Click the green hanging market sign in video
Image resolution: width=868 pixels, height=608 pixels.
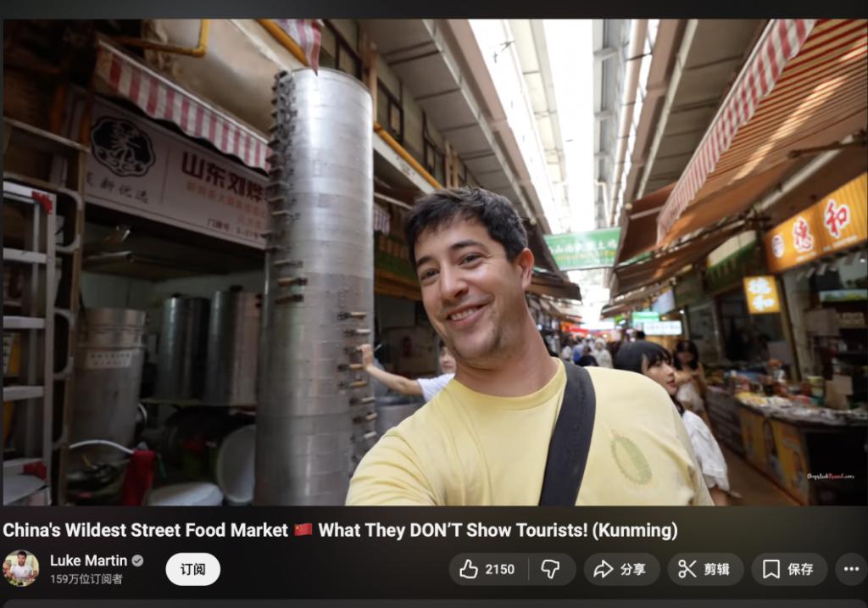tap(581, 248)
